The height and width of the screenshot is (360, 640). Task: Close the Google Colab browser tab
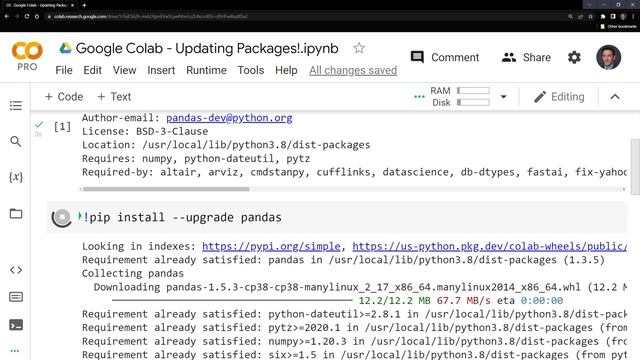[x=72, y=5]
